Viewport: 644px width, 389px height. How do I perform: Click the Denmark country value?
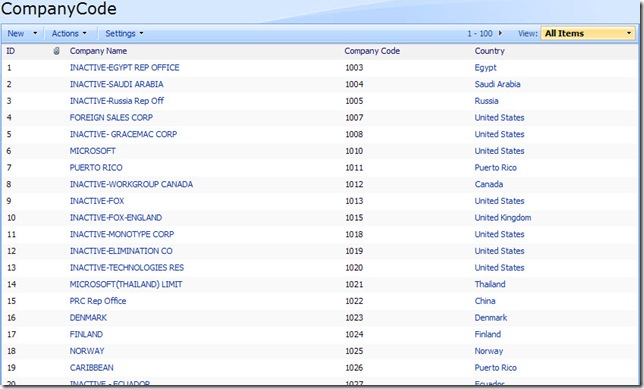coord(491,318)
